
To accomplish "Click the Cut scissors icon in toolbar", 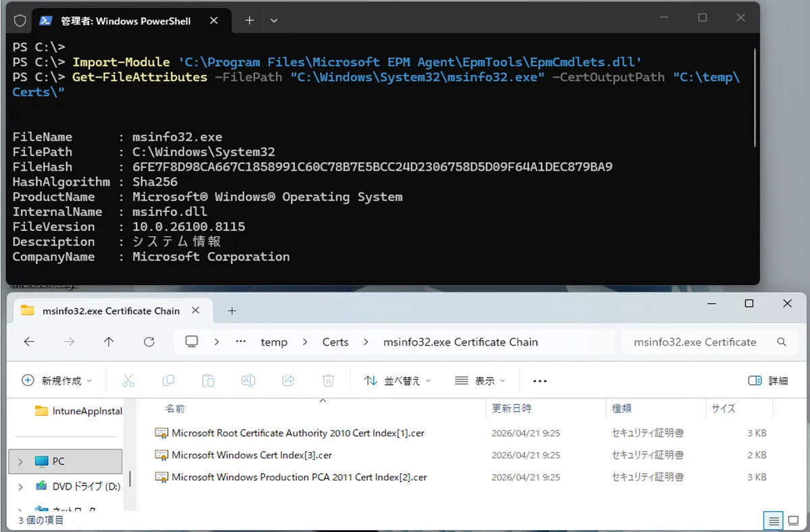I will (128, 381).
